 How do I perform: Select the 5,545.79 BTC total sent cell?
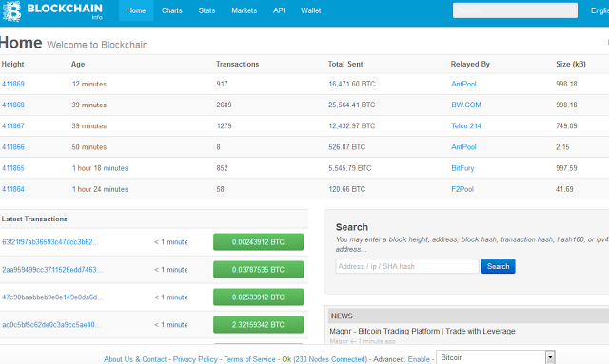tap(350, 168)
